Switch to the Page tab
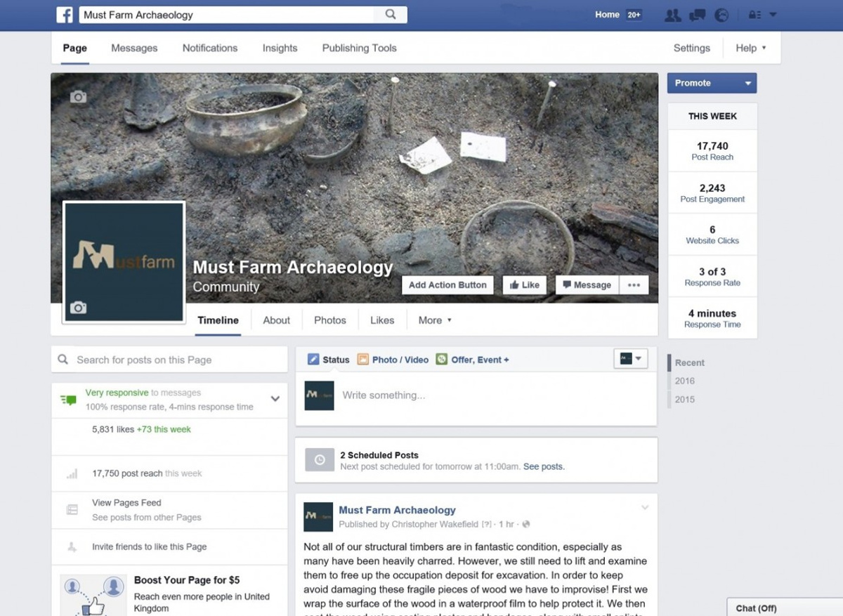Screen dimensions: 843x616 75,48
